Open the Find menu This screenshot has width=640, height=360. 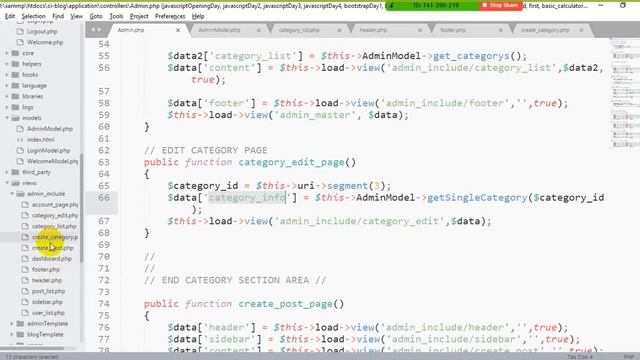pos(58,16)
